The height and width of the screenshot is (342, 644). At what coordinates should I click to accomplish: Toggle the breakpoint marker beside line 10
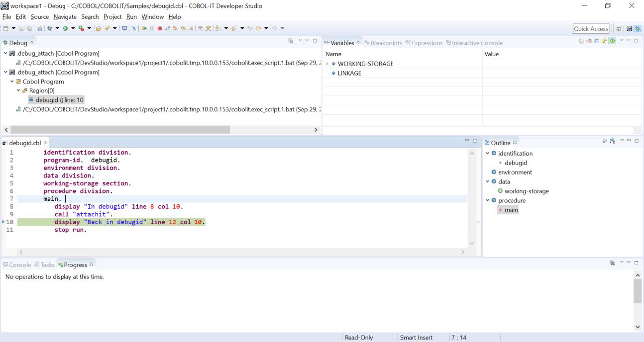click(x=3, y=222)
